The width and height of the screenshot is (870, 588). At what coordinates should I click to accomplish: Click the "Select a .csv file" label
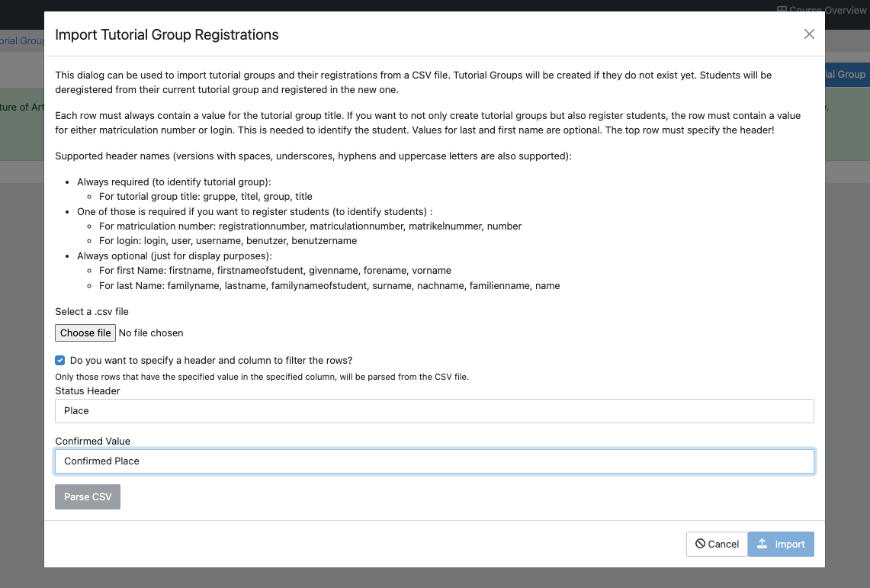point(91,311)
